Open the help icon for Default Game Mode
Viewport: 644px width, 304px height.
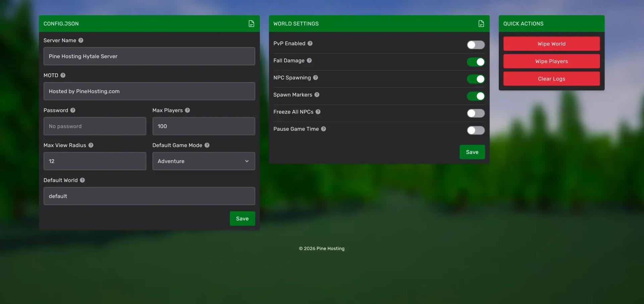pos(207,145)
